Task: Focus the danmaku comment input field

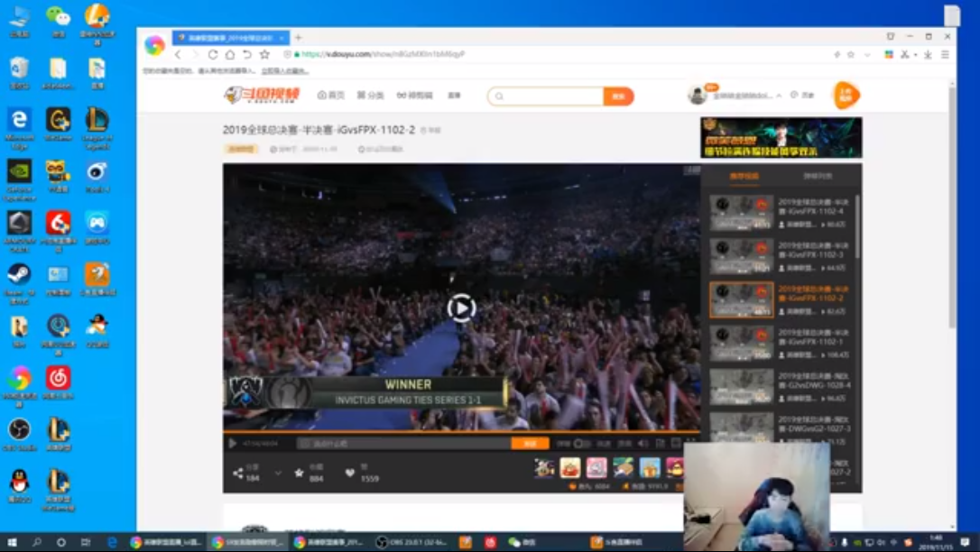Action: point(404,444)
